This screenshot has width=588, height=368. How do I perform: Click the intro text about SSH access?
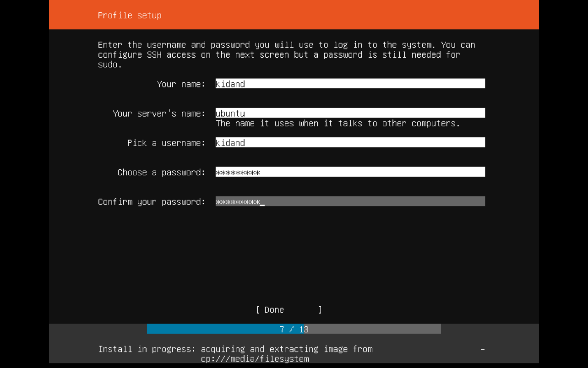click(287, 55)
